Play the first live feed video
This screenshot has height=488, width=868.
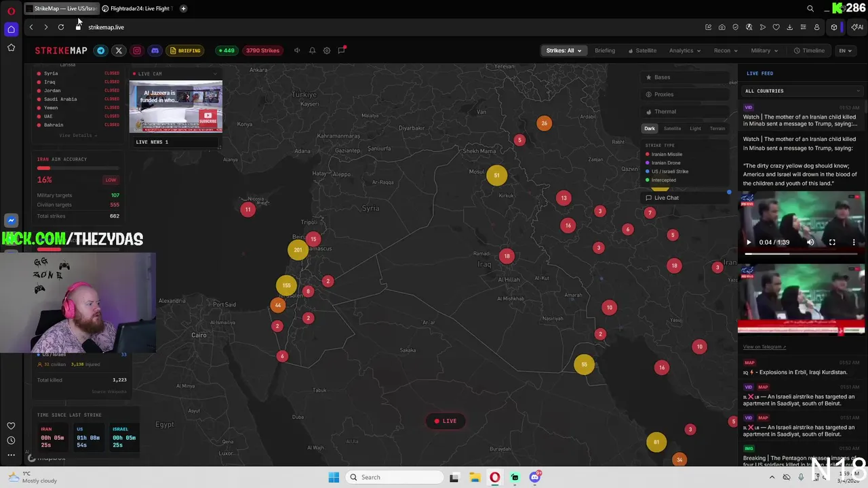click(749, 242)
